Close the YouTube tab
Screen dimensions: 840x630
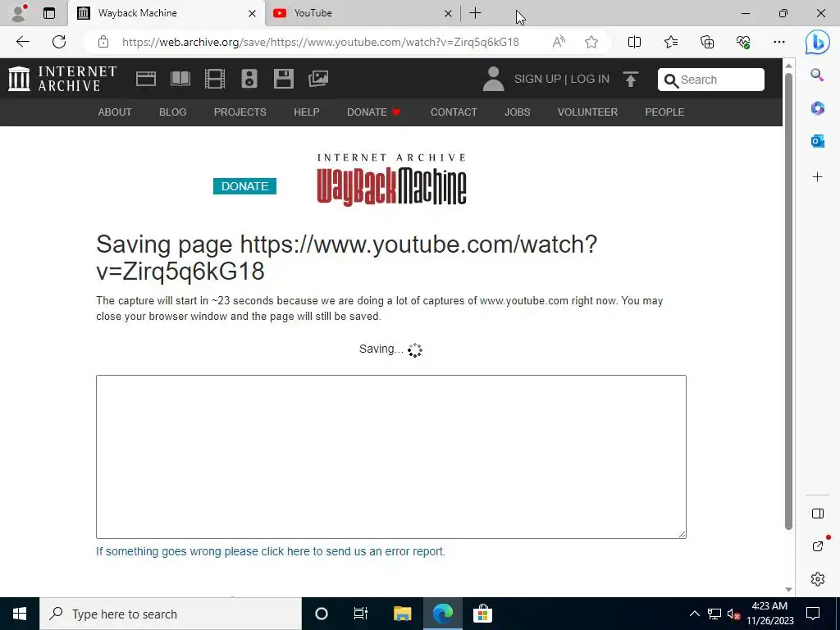[x=448, y=13]
